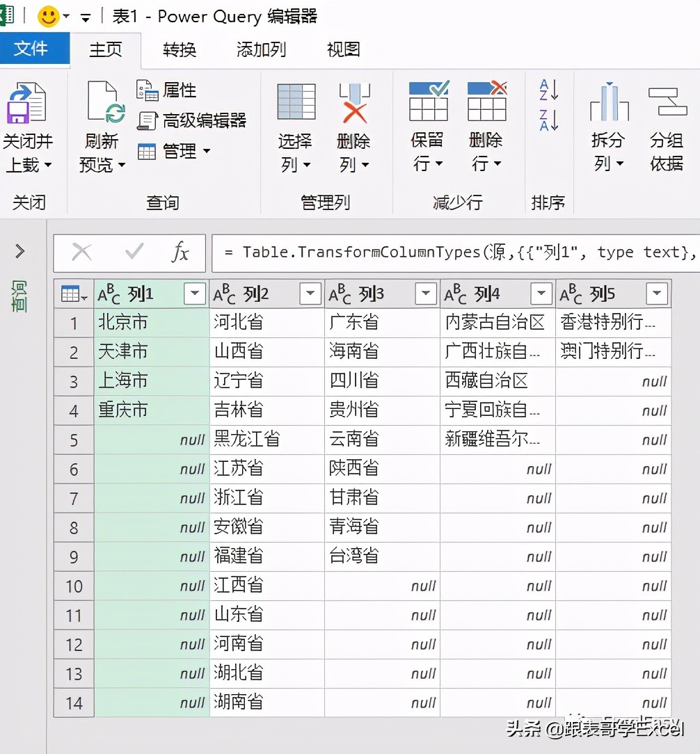Viewport: 700px width, 754px height.
Task: Select row number 1 header
Action: (x=74, y=323)
